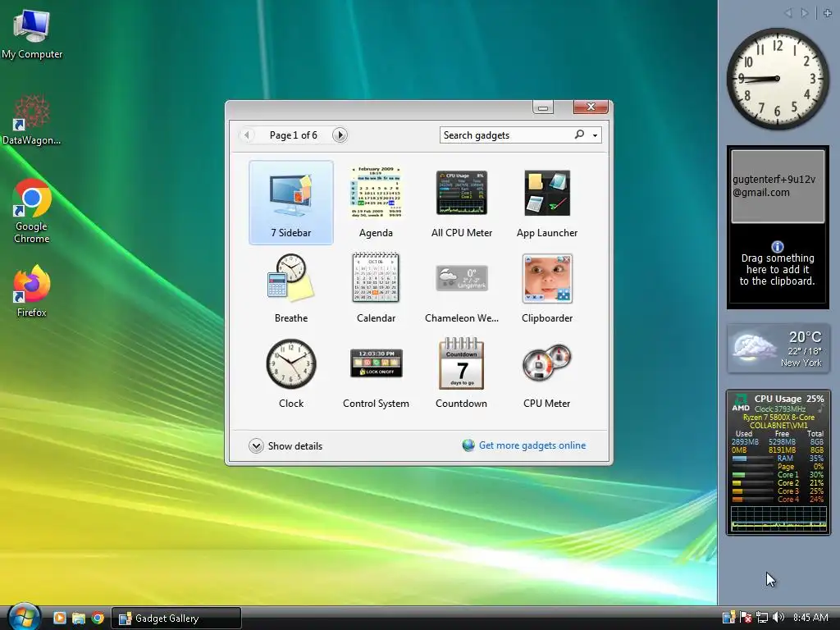
Task: Select the Countdown gadget
Action: click(461, 373)
